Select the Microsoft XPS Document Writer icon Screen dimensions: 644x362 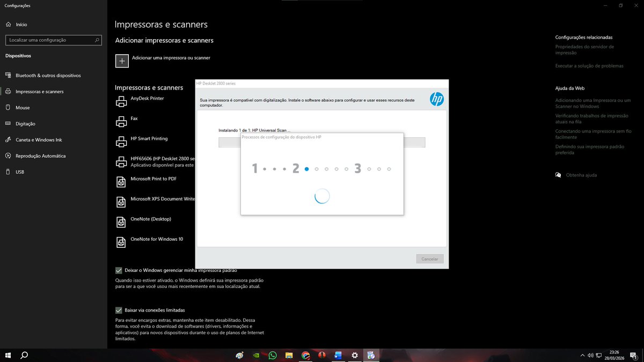[121, 202]
